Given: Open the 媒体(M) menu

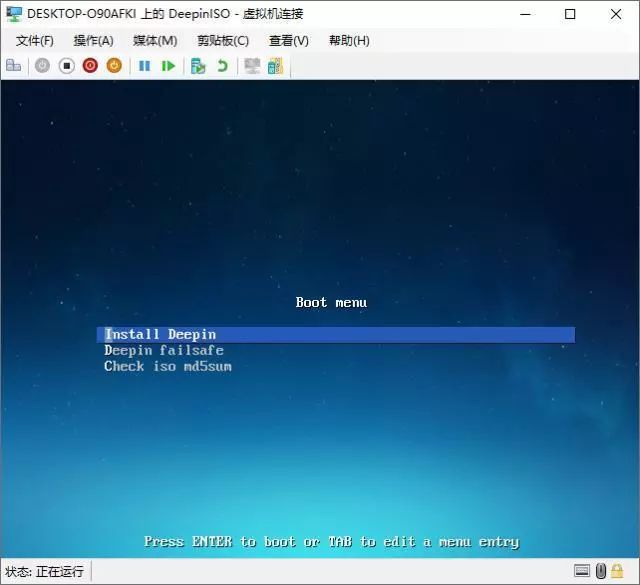Looking at the screenshot, I should pos(155,40).
